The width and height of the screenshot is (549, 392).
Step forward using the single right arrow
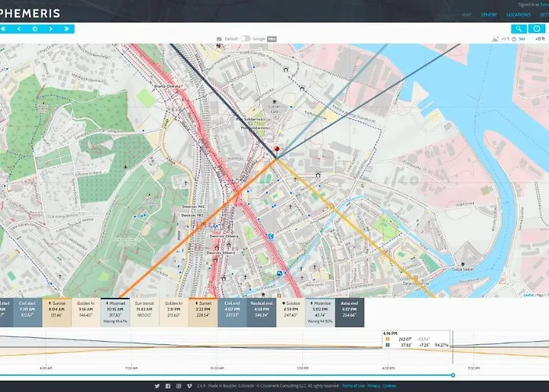tap(51, 29)
